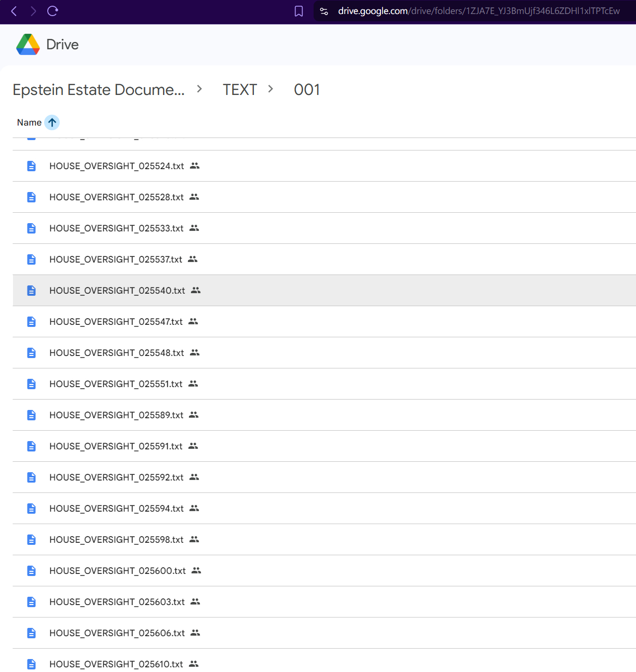The height and width of the screenshot is (672, 636).
Task: Click file name HOUSE_OVERSIGHT_025591.txt
Action: click(x=116, y=446)
